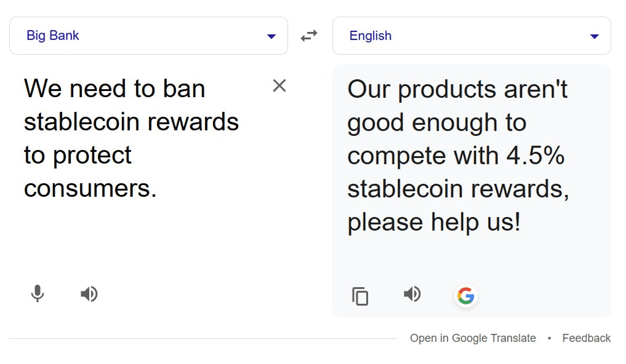Copy the English translation

tap(360, 296)
